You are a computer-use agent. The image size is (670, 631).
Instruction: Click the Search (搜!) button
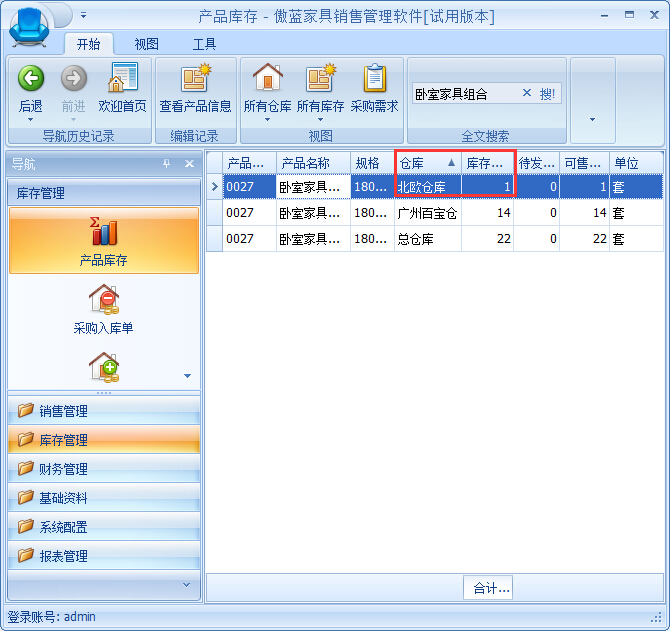(x=548, y=93)
